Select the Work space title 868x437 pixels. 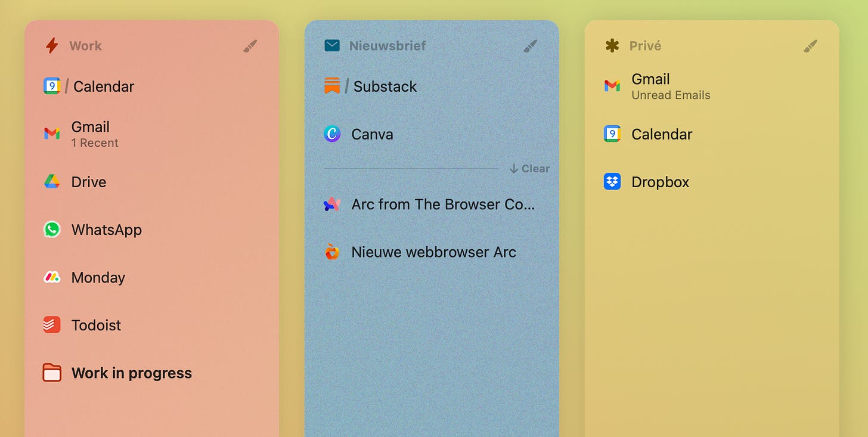(x=85, y=46)
